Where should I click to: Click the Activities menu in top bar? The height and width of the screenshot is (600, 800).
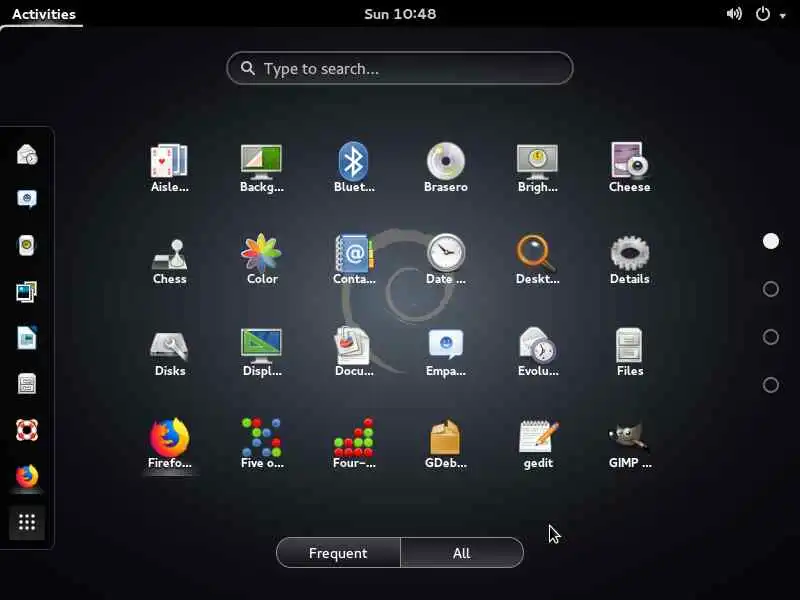coord(43,14)
